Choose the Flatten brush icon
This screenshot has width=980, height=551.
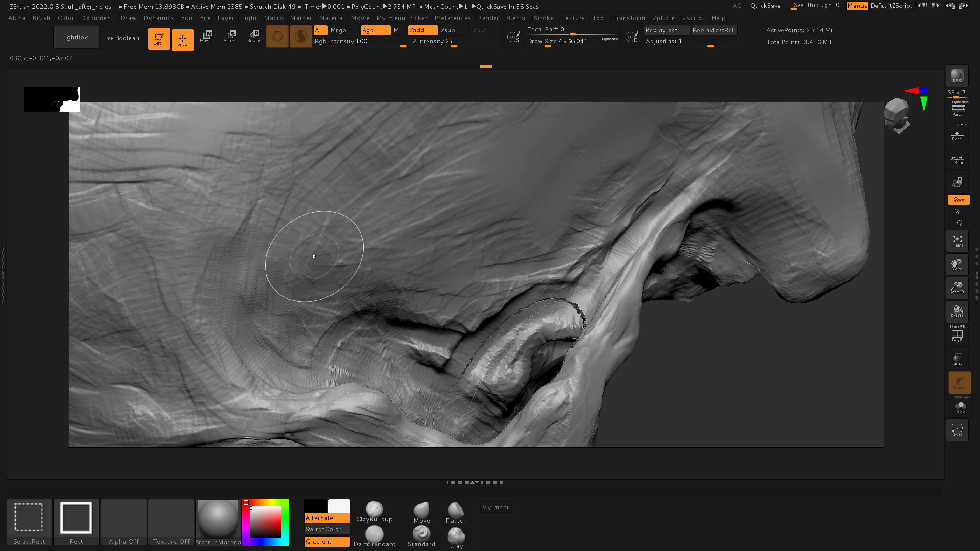(456, 509)
